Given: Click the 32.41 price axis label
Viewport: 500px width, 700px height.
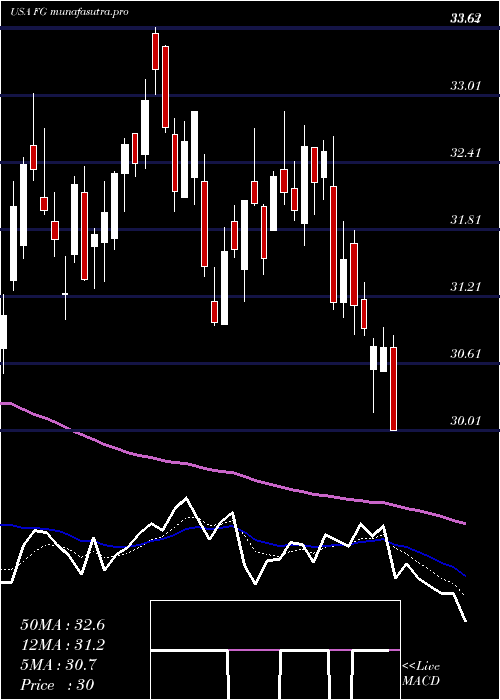Looking at the screenshot, I should 465,152.
